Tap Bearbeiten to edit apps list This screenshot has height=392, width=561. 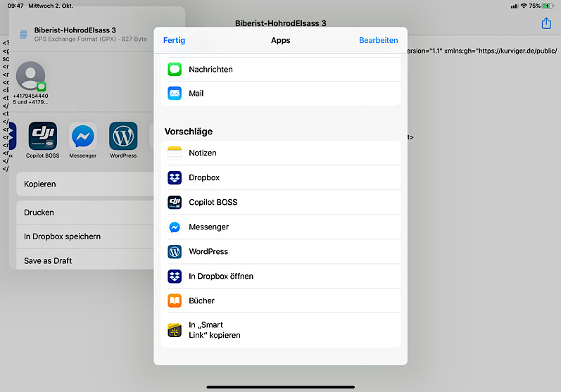tap(378, 40)
